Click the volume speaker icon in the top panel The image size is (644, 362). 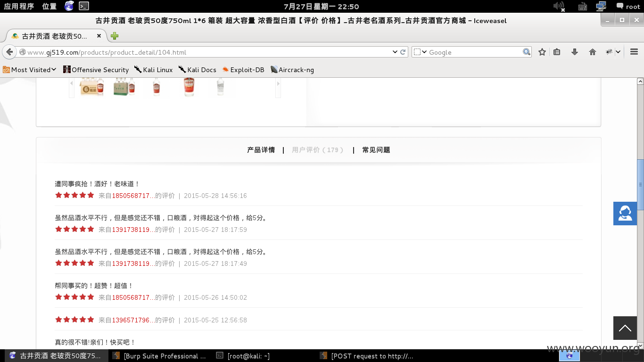tap(559, 6)
